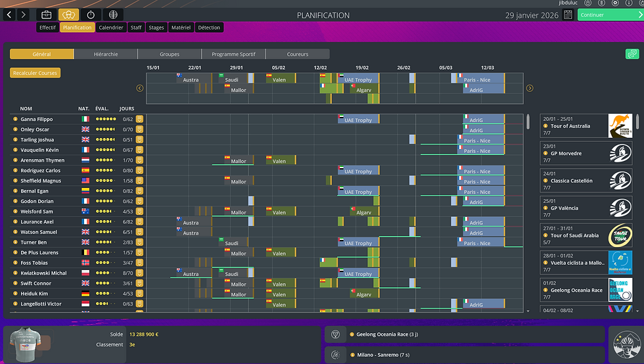This screenshot has height=364, width=644.
Task: Open the globe world menu icon
Action: click(113, 15)
